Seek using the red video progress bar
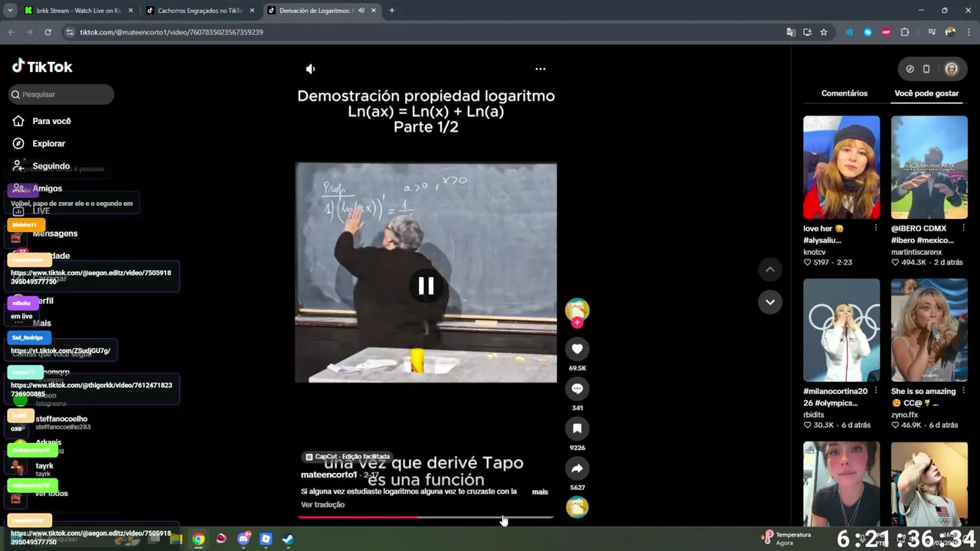980x551 pixels. click(x=426, y=517)
